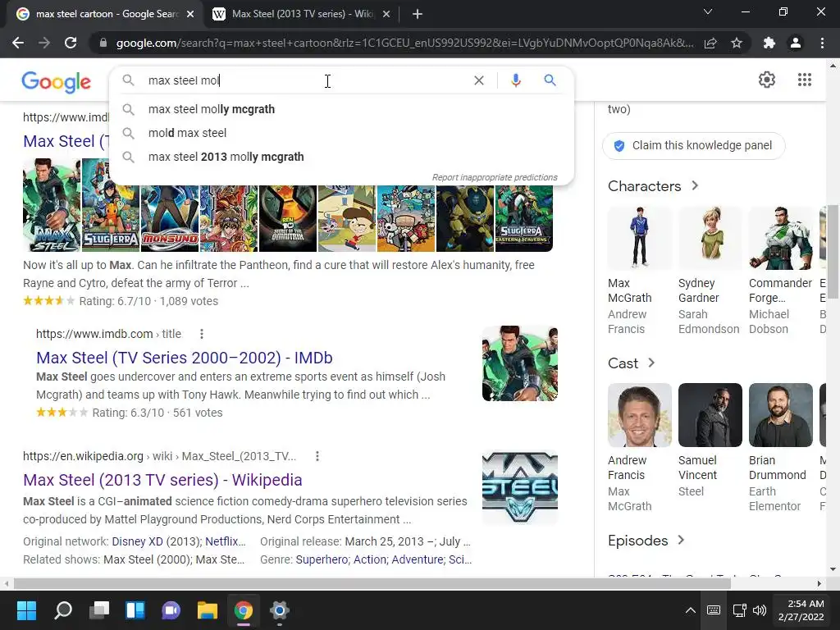Click the share page icon in address bar
This screenshot has height=630, width=840.
click(710, 43)
